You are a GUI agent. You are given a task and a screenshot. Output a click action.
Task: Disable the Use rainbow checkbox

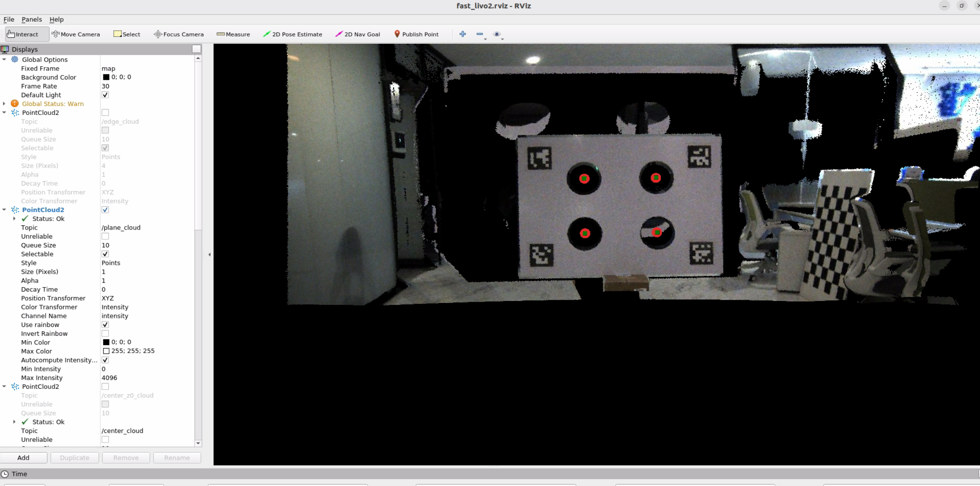point(105,325)
